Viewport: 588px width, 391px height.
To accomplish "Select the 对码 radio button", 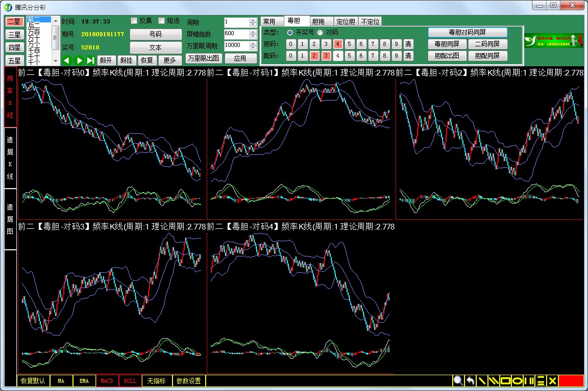I will pos(320,32).
